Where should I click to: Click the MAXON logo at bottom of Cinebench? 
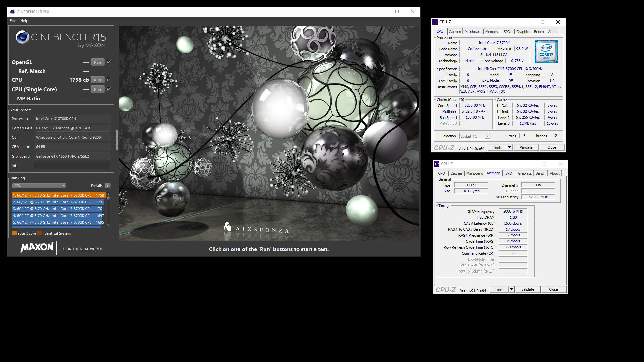click(37, 247)
